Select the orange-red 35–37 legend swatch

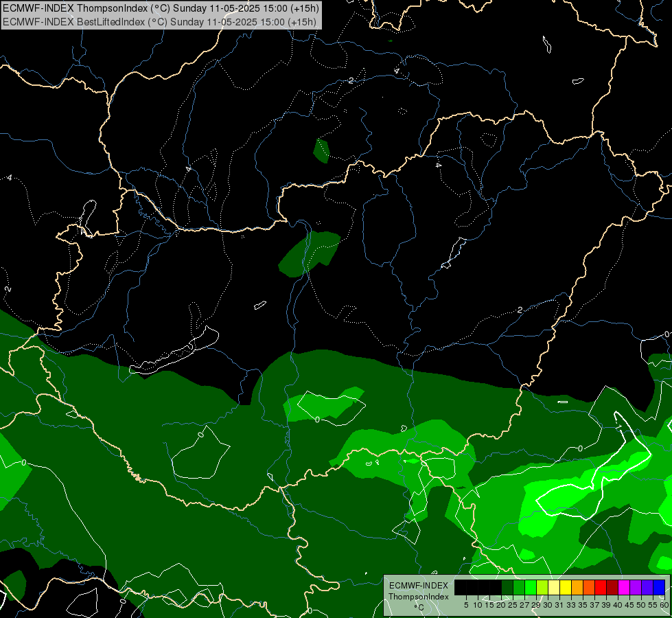click(589, 587)
